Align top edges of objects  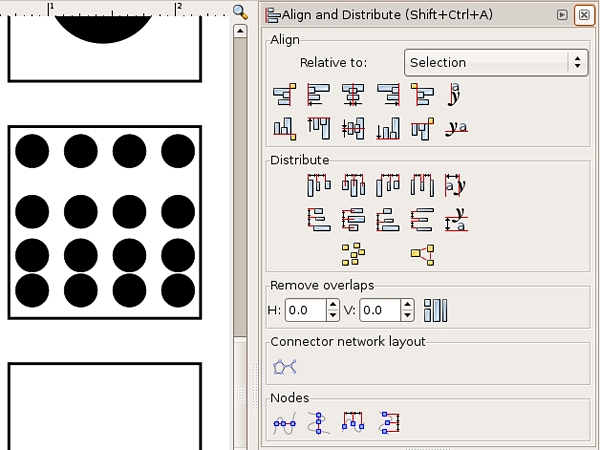pos(319,128)
